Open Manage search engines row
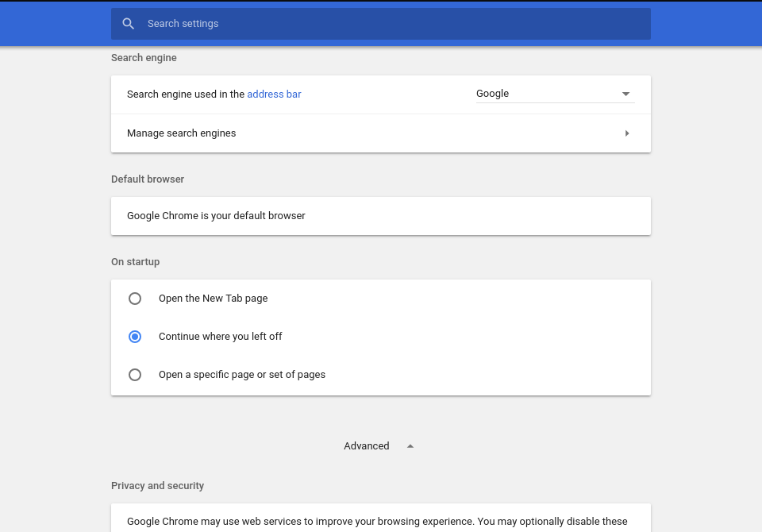 tap(380, 133)
